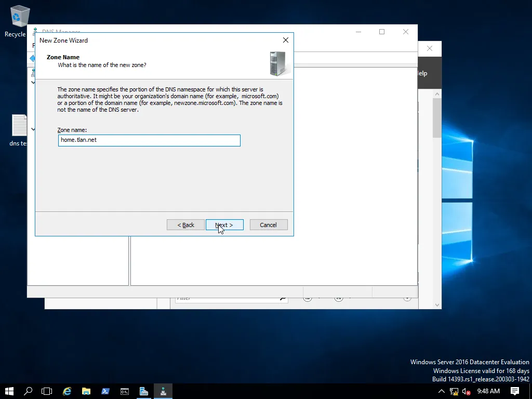The image size is (532, 399).
Task: Select the dns test file on desktop
Action: 19,130
